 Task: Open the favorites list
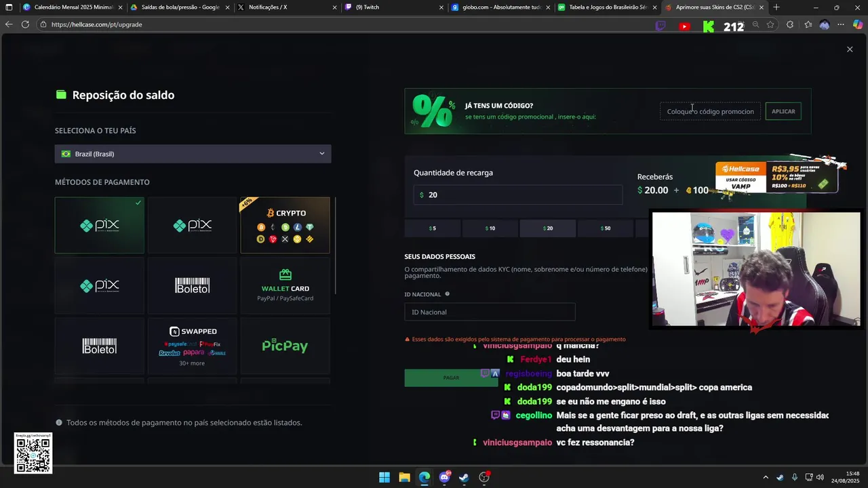click(808, 24)
